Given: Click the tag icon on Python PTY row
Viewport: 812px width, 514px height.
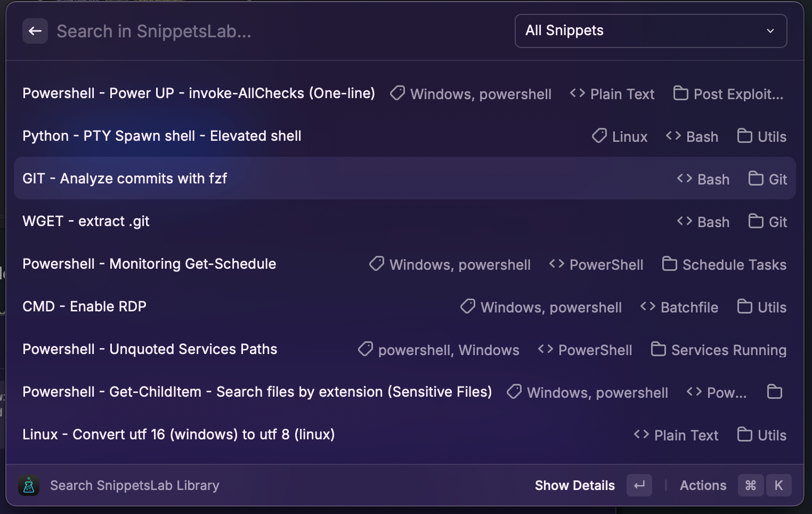Looking at the screenshot, I should pyautogui.click(x=599, y=136).
